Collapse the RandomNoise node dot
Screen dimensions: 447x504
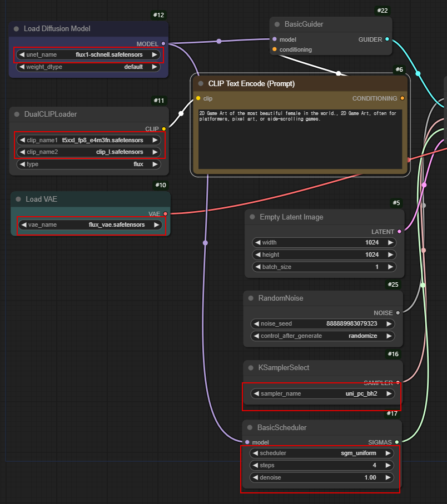(251, 298)
